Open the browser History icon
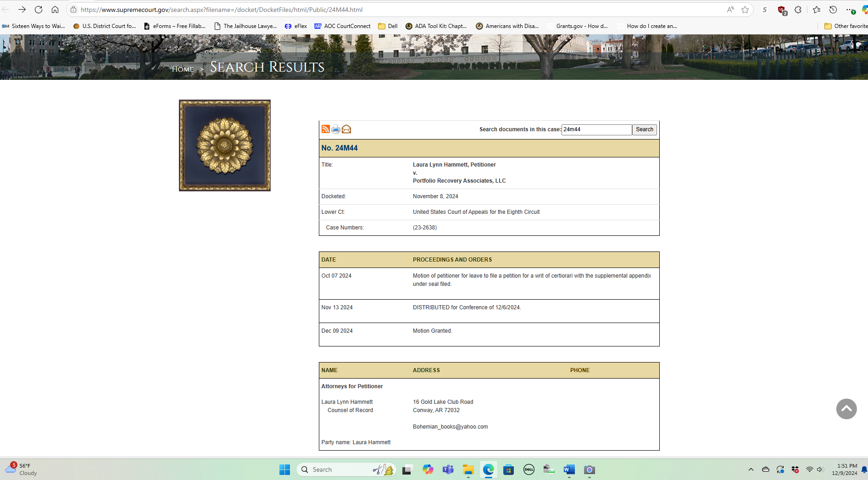Image resolution: width=868 pixels, height=480 pixels. click(833, 10)
